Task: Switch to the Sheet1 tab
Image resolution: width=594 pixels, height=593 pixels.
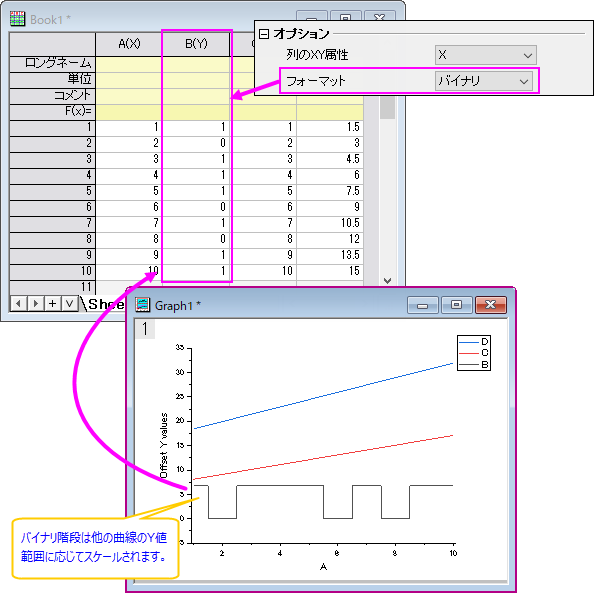Action: tap(105, 304)
